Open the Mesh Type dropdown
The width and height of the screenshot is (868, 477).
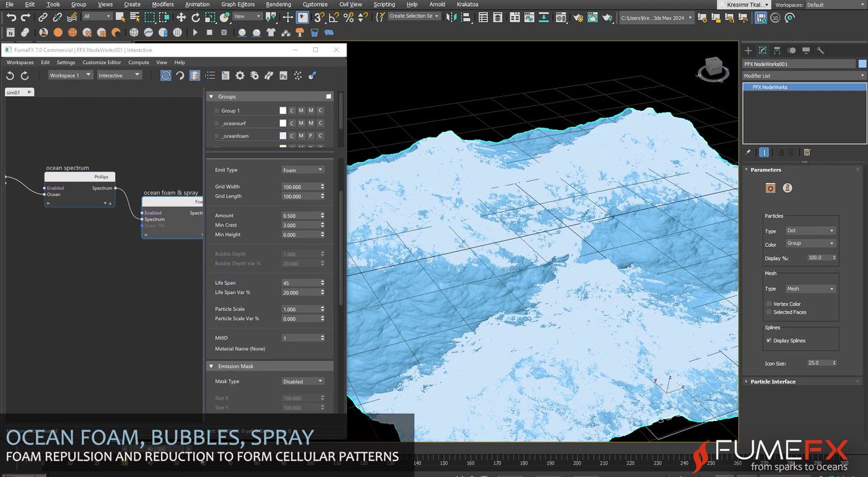point(811,289)
